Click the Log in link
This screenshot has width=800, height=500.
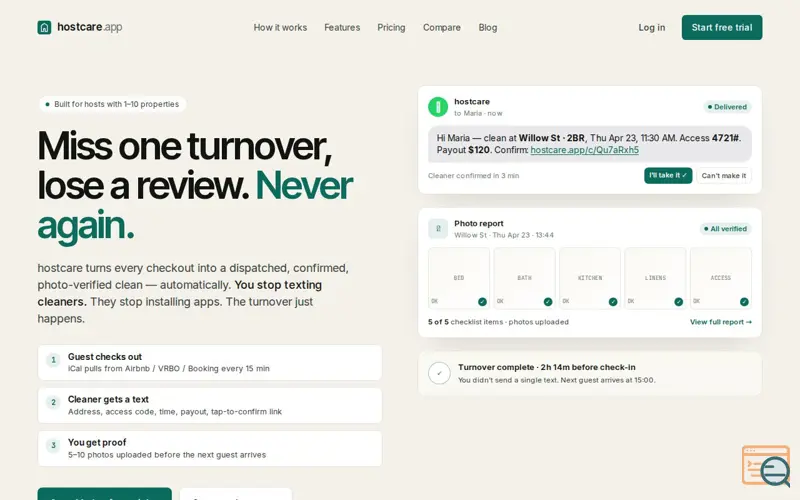tap(652, 28)
